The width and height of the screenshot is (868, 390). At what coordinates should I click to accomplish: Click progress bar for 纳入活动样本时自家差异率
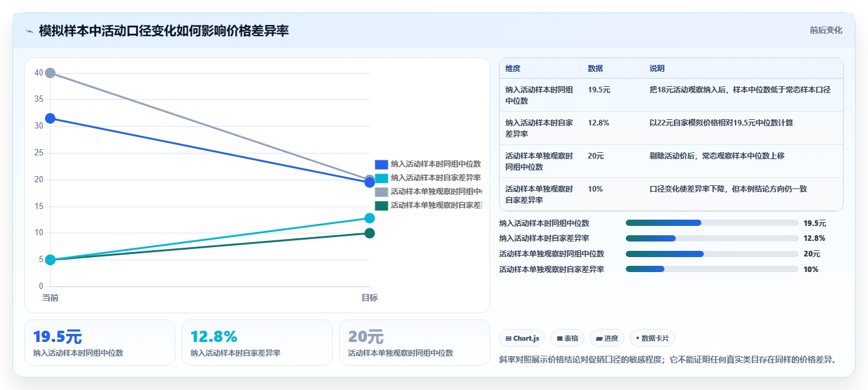712,238
